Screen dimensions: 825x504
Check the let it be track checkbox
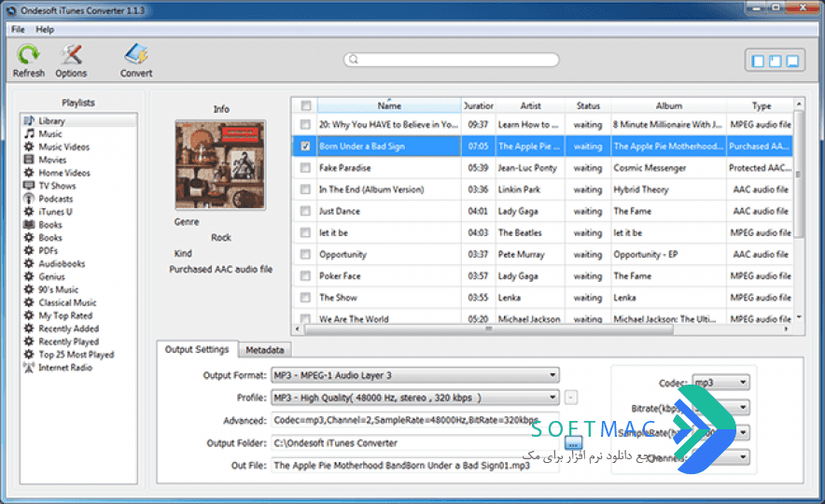305,232
